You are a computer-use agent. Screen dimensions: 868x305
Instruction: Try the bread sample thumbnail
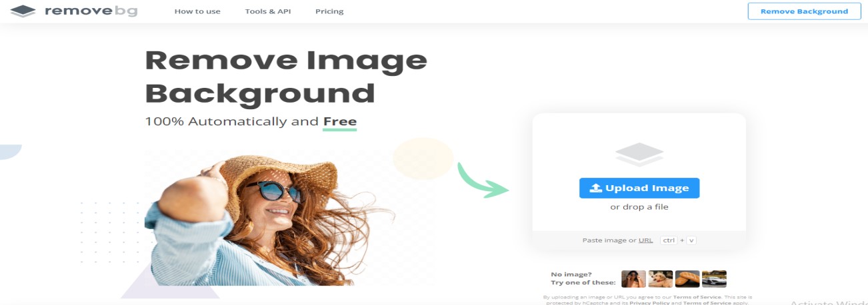[x=687, y=278]
